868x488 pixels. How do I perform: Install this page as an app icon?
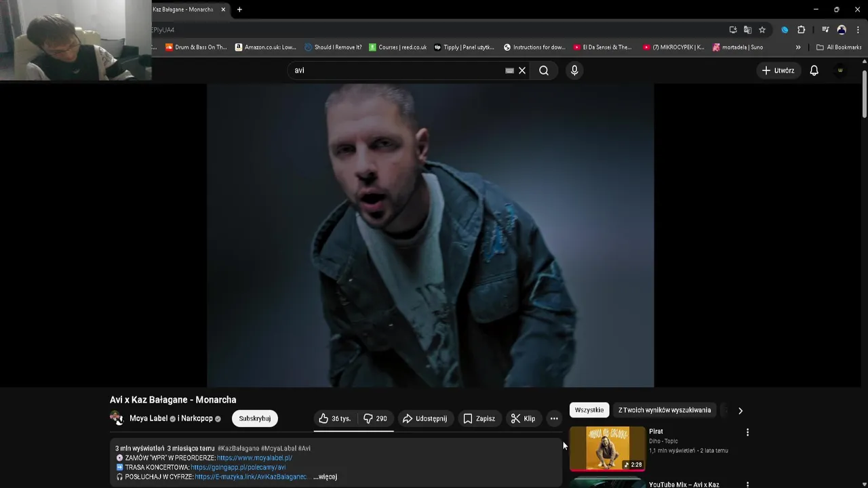(x=733, y=30)
